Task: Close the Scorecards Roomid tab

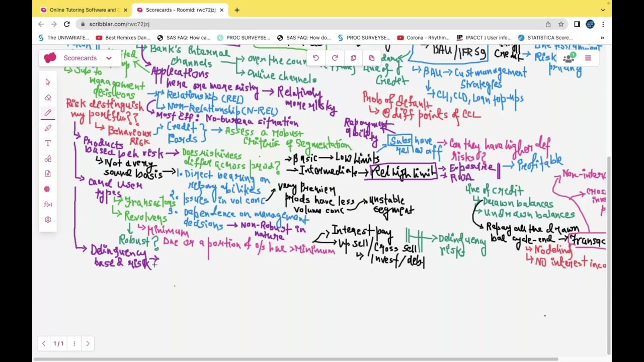Action: (x=221, y=10)
